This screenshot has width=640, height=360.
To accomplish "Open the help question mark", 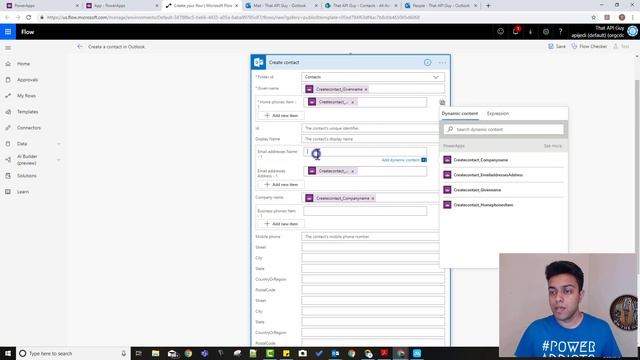I will point(560,32).
